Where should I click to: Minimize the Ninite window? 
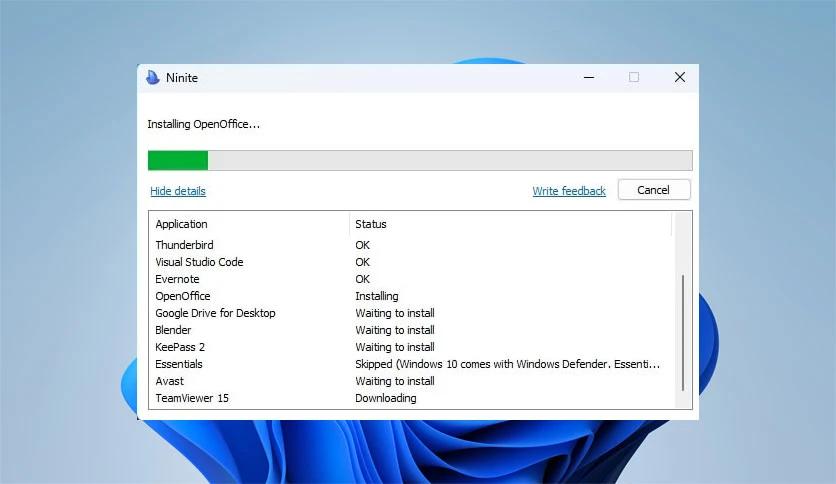pyautogui.click(x=589, y=78)
